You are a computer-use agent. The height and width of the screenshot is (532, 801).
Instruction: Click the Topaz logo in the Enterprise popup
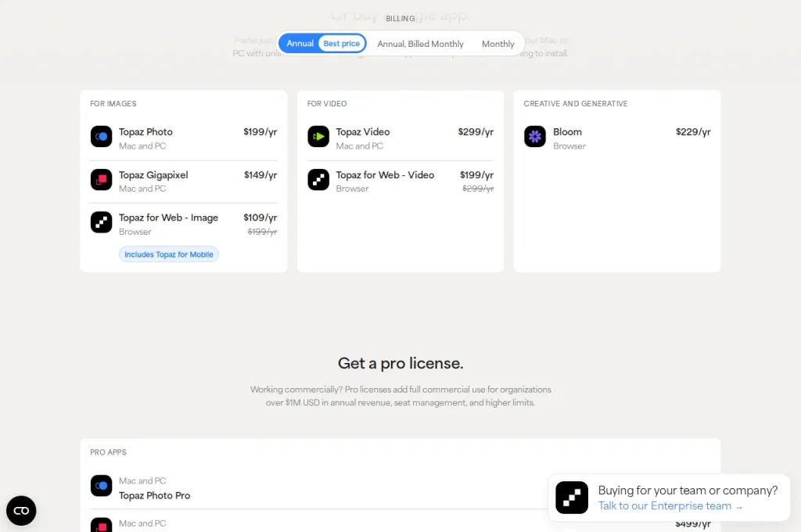(572, 498)
